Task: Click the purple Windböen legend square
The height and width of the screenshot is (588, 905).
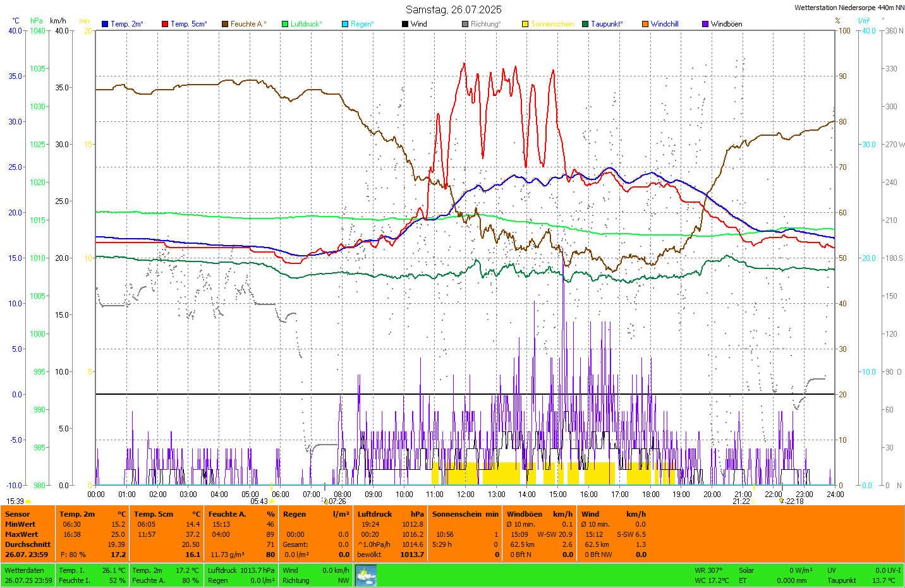Action: tap(705, 24)
